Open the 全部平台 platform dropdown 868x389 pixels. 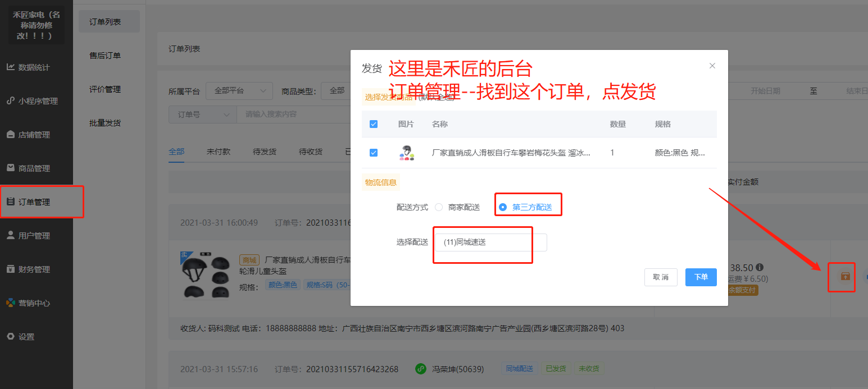(x=239, y=90)
